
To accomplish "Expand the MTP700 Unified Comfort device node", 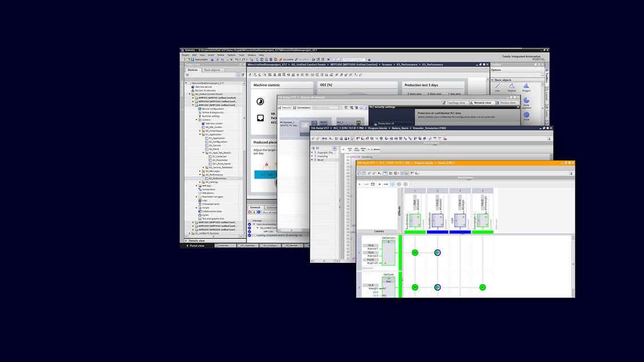I will pyautogui.click(x=193, y=98).
